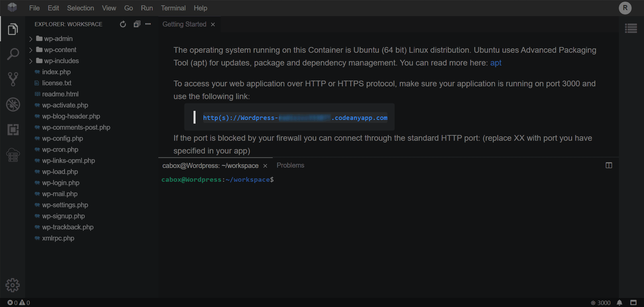Open wp-config.php in the file tree

(x=62, y=138)
